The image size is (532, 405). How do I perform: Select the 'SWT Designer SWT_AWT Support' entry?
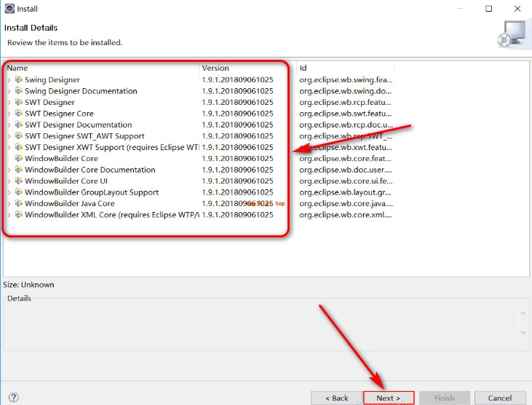point(84,136)
